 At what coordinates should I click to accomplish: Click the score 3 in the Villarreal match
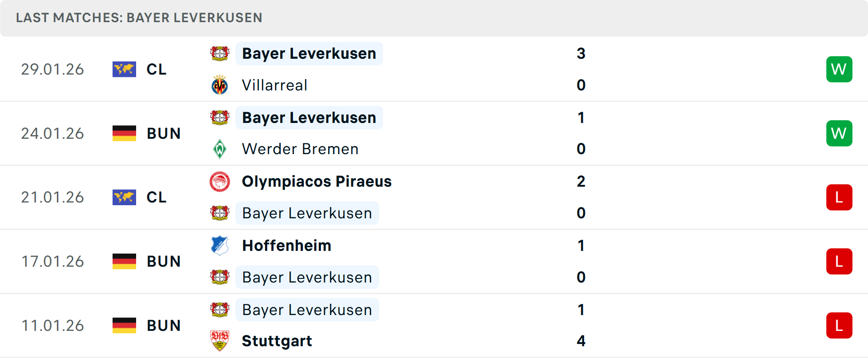point(581,53)
